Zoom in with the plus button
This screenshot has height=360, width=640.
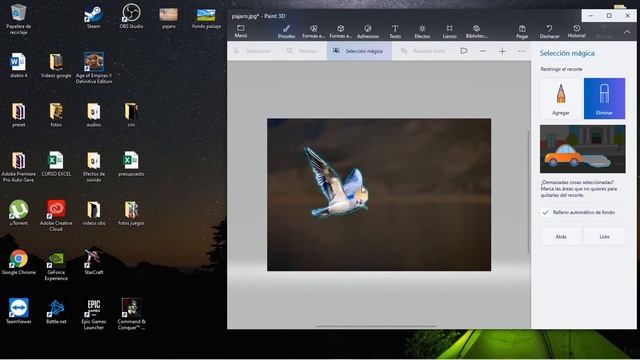(x=502, y=51)
